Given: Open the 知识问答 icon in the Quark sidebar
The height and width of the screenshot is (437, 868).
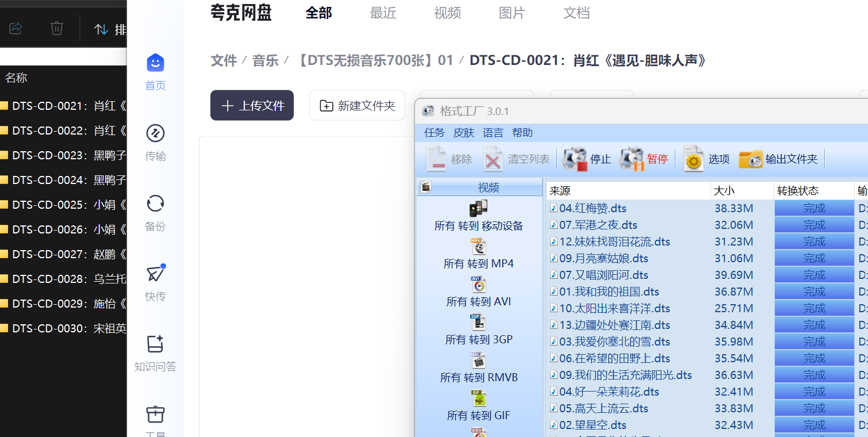Looking at the screenshot, I should click(155, 344).
